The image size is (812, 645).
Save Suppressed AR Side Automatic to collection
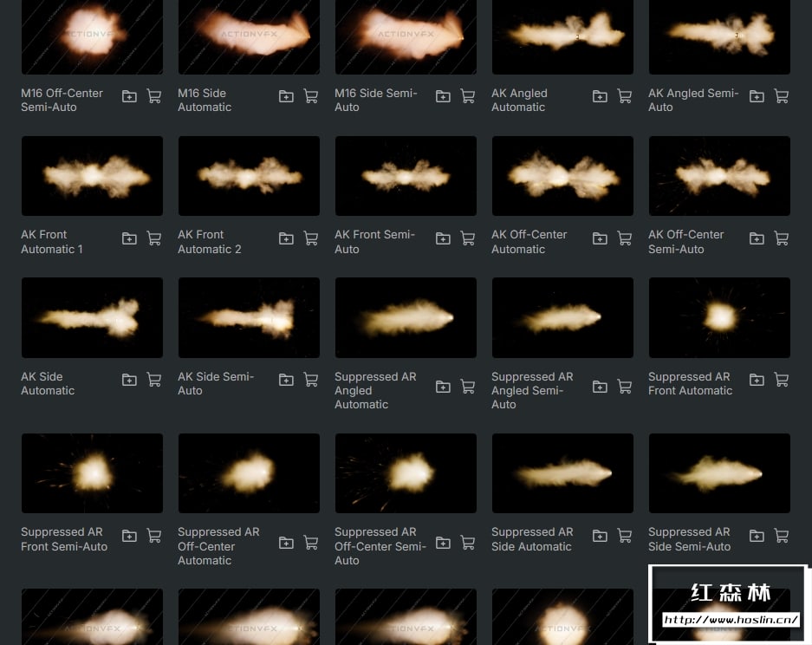[x=600, y=536]
